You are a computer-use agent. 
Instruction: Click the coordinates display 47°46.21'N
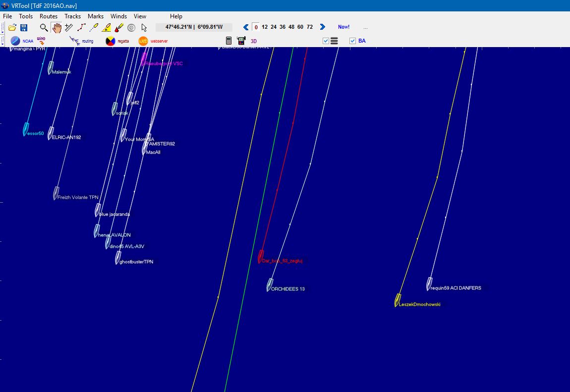(194, 27)
